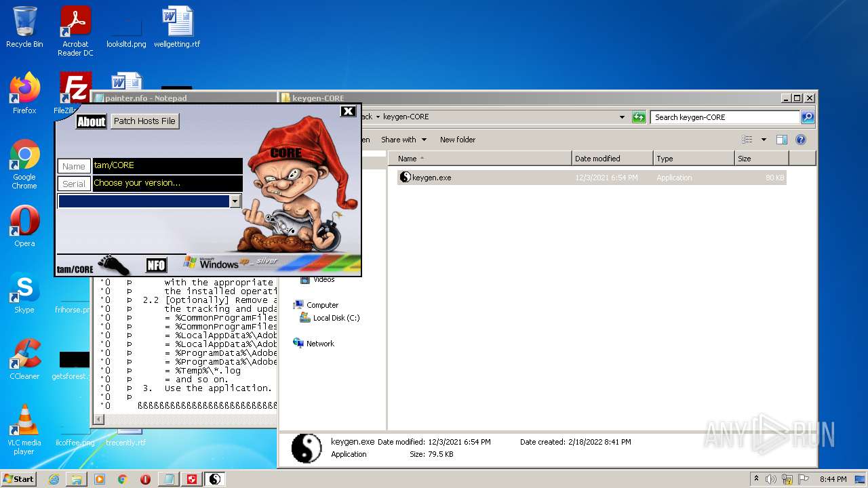
Task: Expand the version selection combo box
Action: click(x=235, y=201)
